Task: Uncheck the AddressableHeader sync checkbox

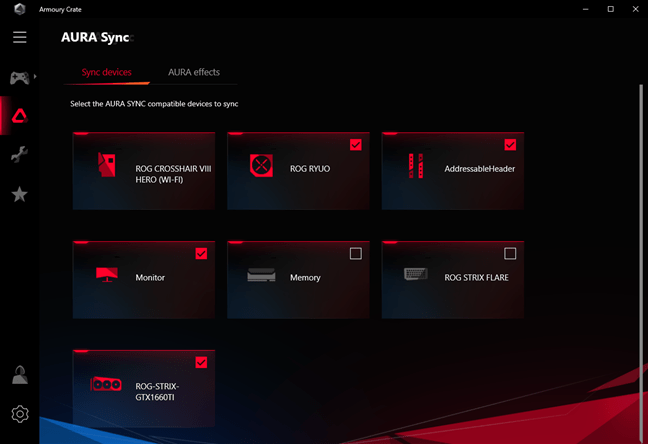Action: (510, 145)
